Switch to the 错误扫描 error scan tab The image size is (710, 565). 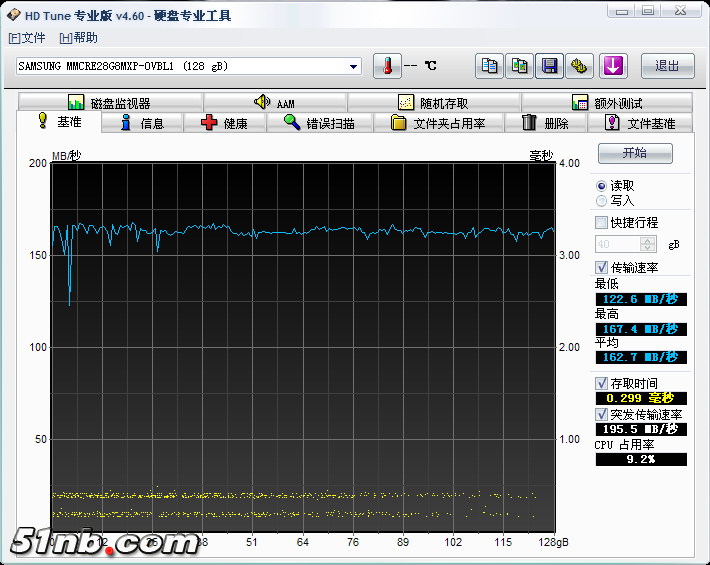pos(318,123)
